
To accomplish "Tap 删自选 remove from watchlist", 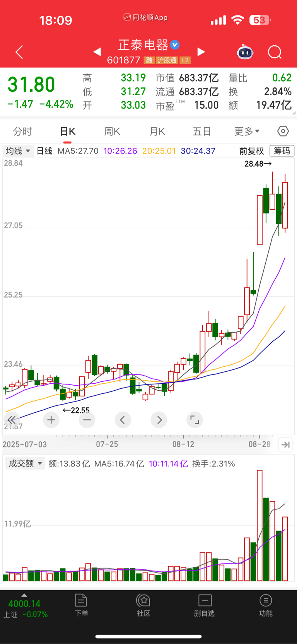I will (x=204, y=605).
